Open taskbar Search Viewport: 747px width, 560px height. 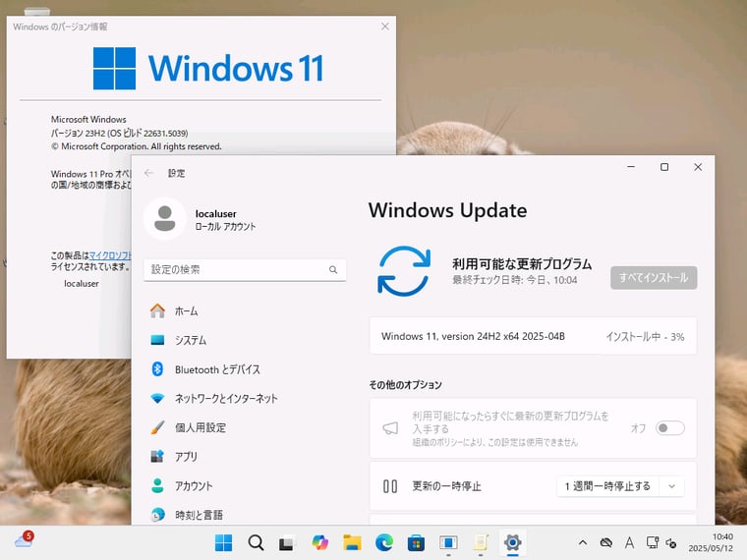tap(256, 542)
